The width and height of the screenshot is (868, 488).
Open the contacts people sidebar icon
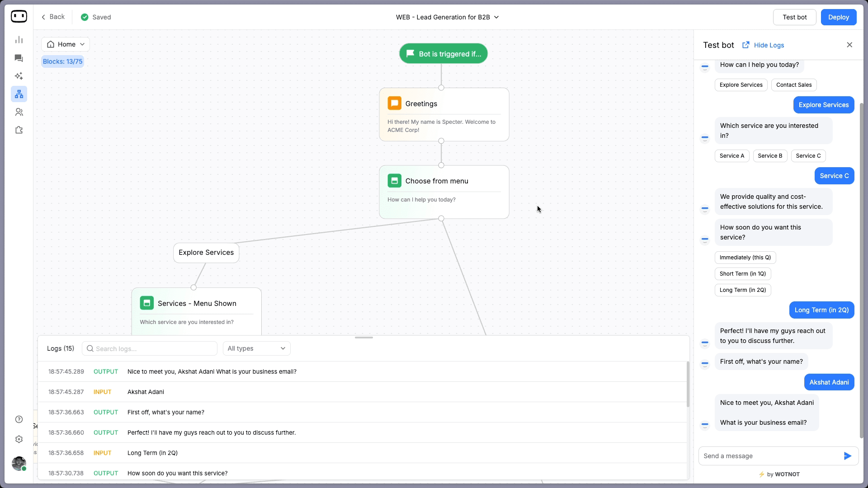pos(19,112)
